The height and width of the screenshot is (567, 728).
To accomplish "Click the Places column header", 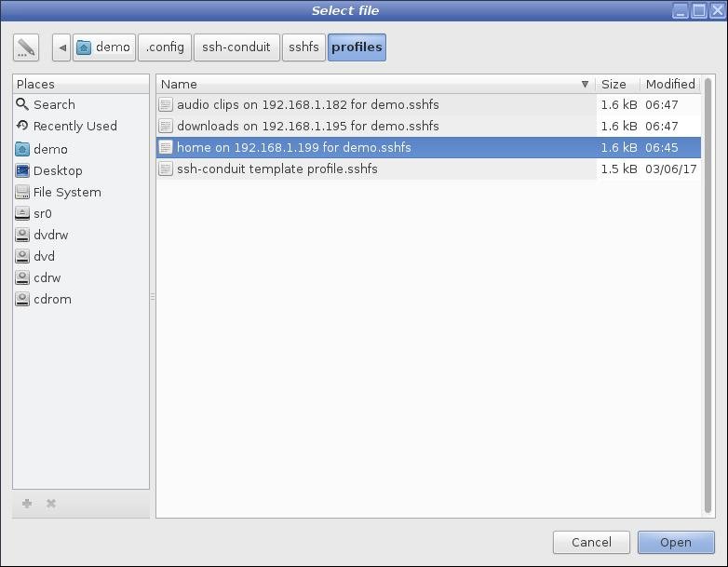I will (81, 84).
